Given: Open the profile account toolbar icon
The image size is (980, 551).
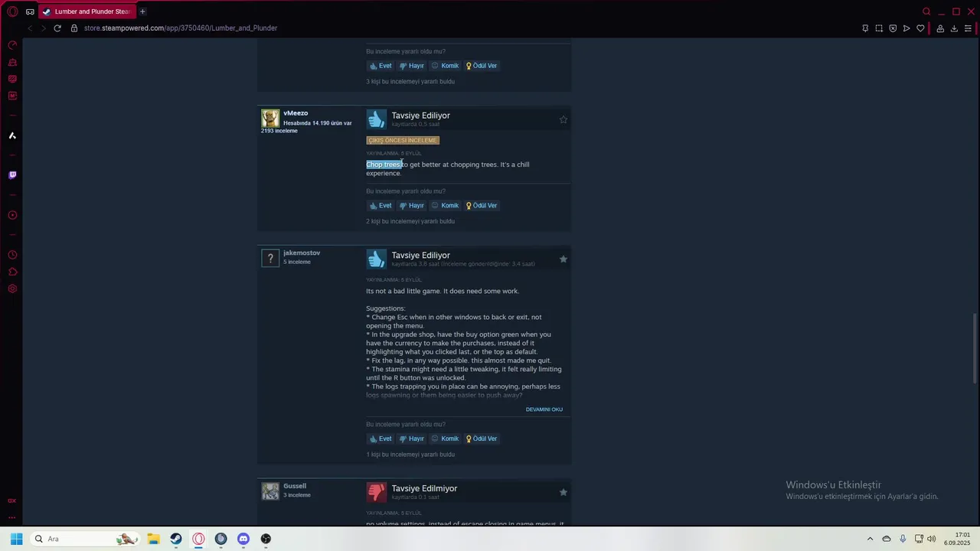Looking at the screenshot, I should tap(940, 28).
